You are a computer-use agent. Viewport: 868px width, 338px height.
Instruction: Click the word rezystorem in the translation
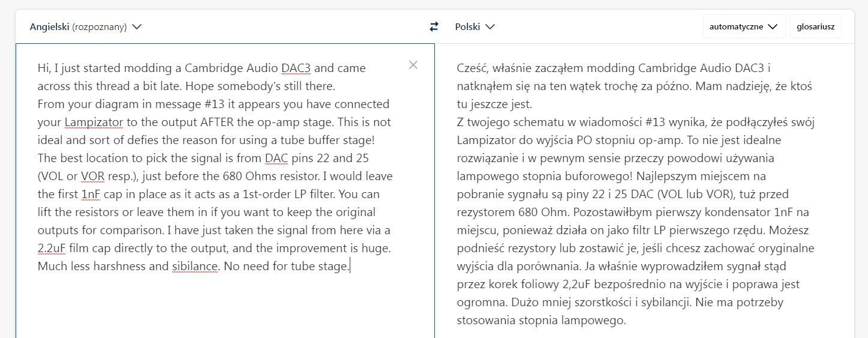(x=484, y=212)
